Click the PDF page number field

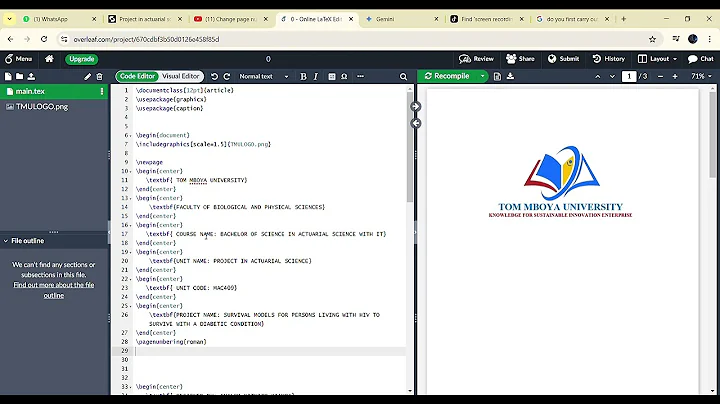tap(629, 76)
